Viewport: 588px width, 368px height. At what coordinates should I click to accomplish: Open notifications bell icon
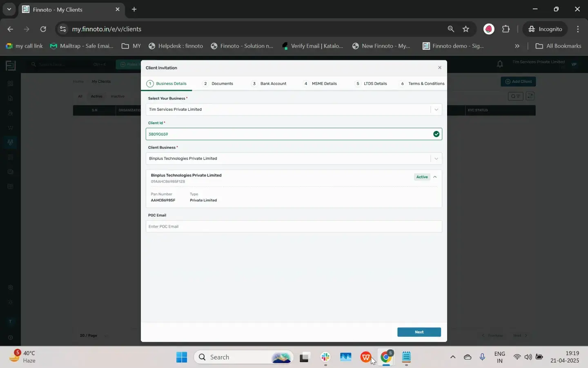coord(500,64)
